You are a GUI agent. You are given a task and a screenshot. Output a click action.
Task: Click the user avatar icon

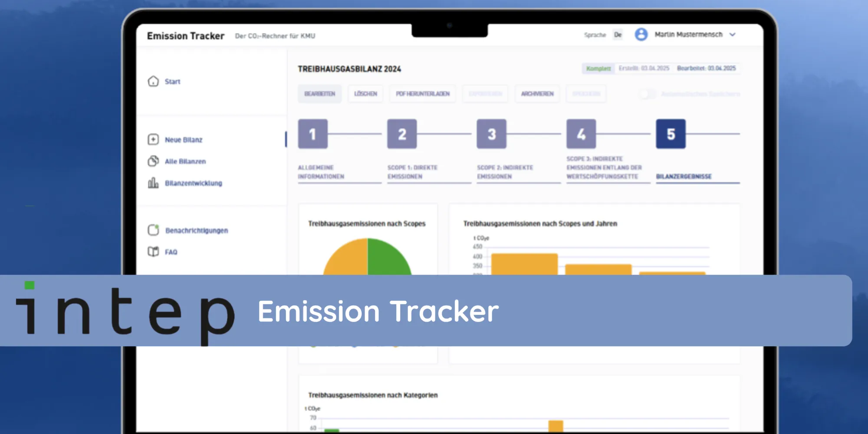641,34
